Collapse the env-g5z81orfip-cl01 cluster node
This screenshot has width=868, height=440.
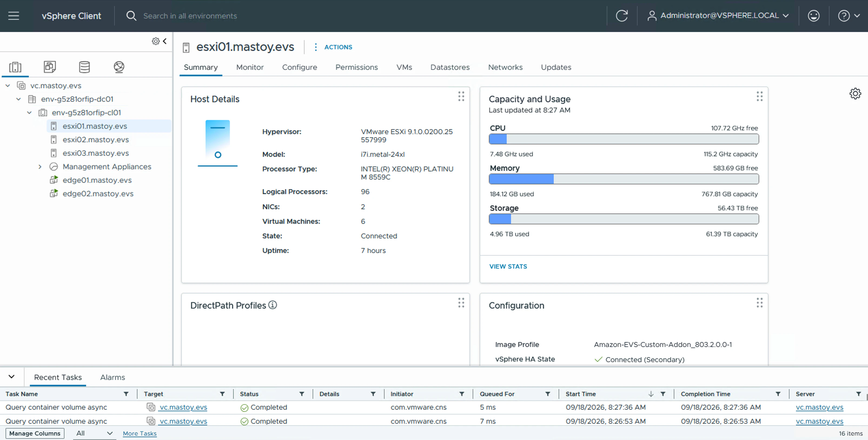tap(29, 112)
